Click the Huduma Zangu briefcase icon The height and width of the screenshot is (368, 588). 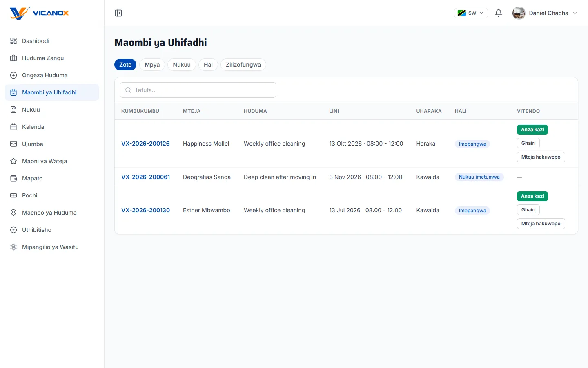13,58
